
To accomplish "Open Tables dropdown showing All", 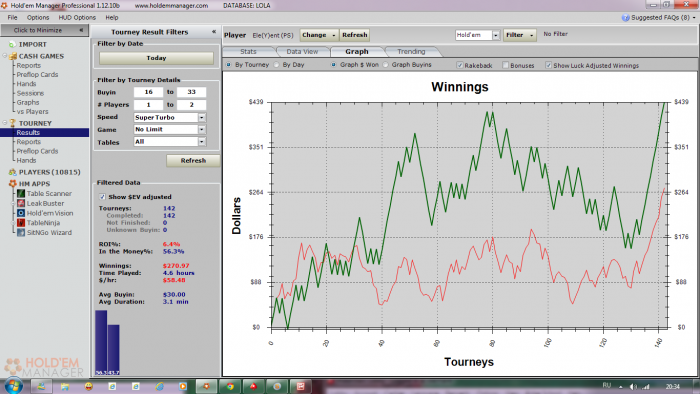I will [202, 141].
